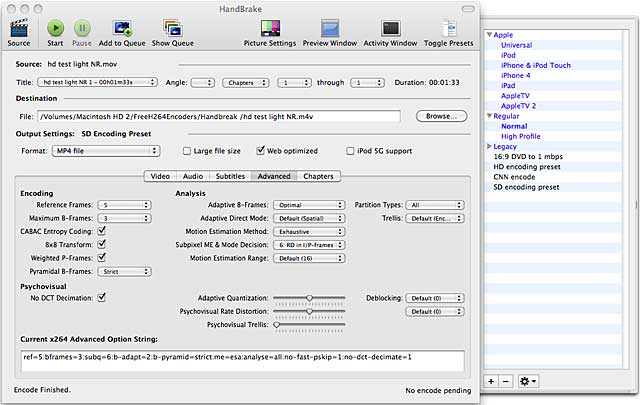Switch to the Video tab
Image resolution: width=640 pixels, height=405 pixels.
pyautogui.click(x=159, y=176)
